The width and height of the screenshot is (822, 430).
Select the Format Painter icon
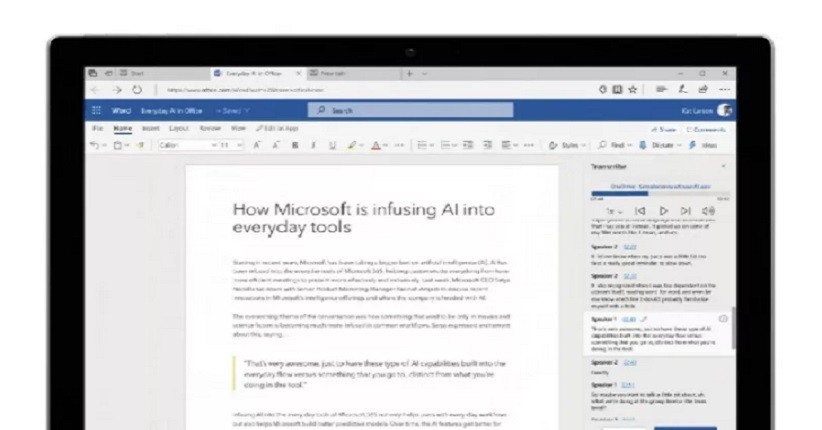[140, 145]
